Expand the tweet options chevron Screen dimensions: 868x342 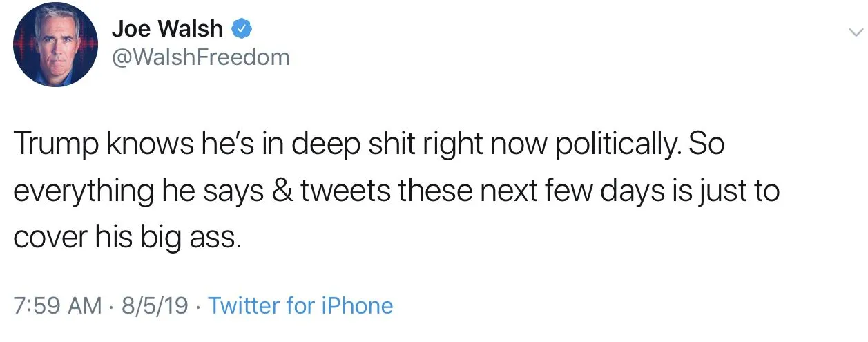pos(855,32)
